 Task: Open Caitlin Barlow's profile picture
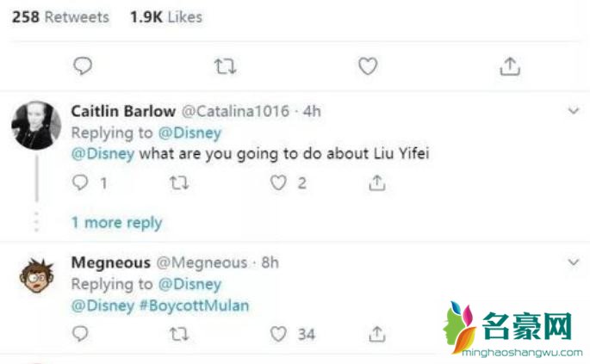(x=35, y=125)
